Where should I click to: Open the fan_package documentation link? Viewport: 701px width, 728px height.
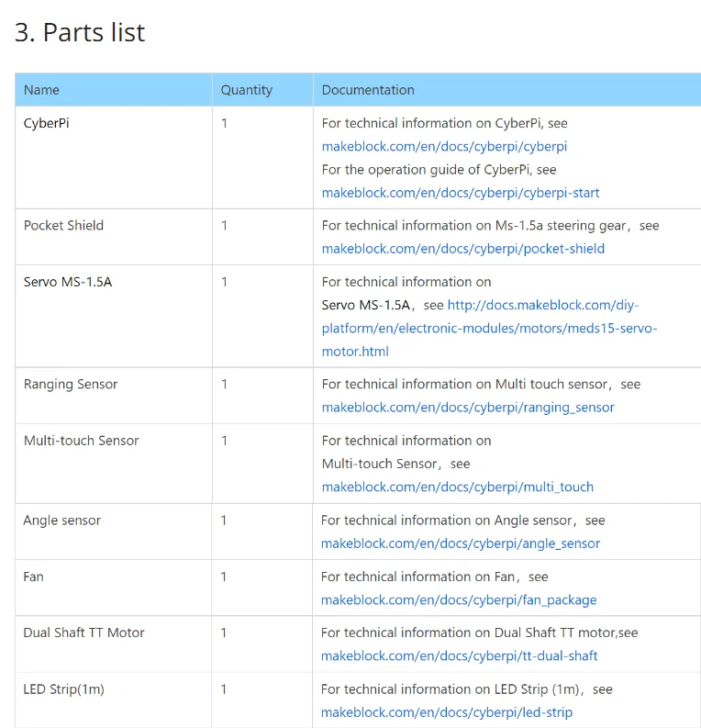(x=459, y=600)
